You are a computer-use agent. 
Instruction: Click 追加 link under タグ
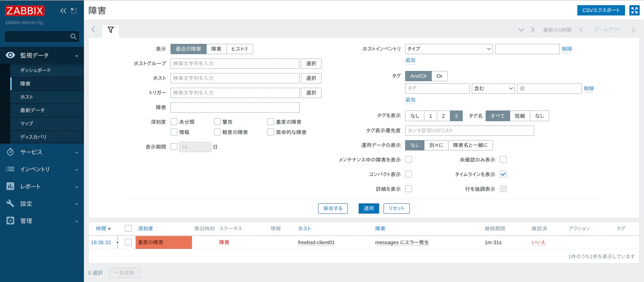pyautogui.click(x=410, y=100)
